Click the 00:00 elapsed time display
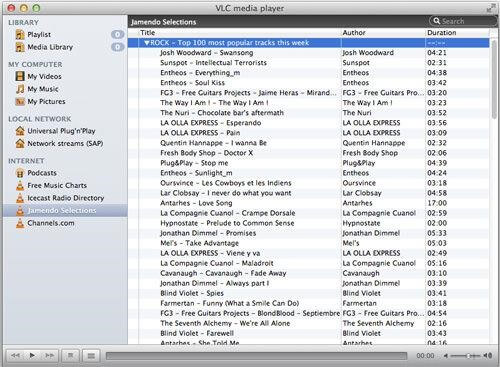The image size is (500, 367). pyautogui.click(x=425, y=356)
